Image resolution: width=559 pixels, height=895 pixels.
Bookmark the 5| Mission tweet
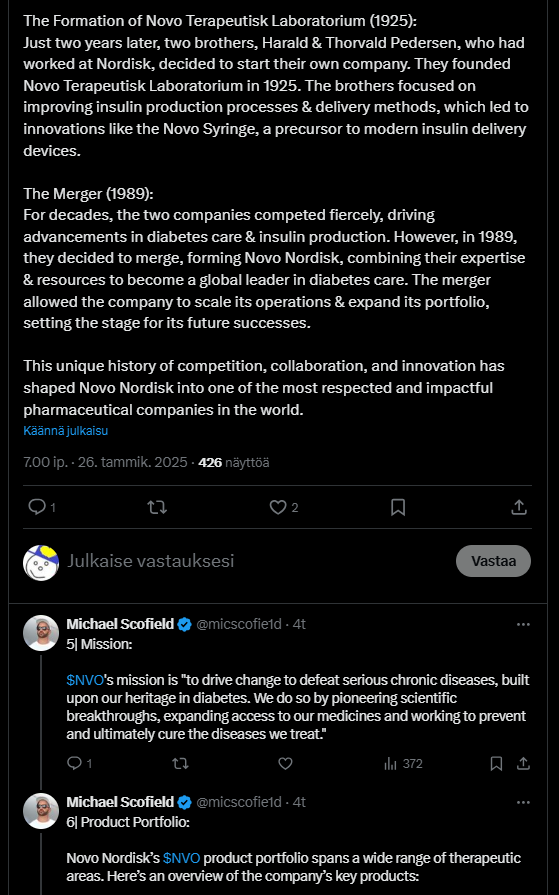496,763
